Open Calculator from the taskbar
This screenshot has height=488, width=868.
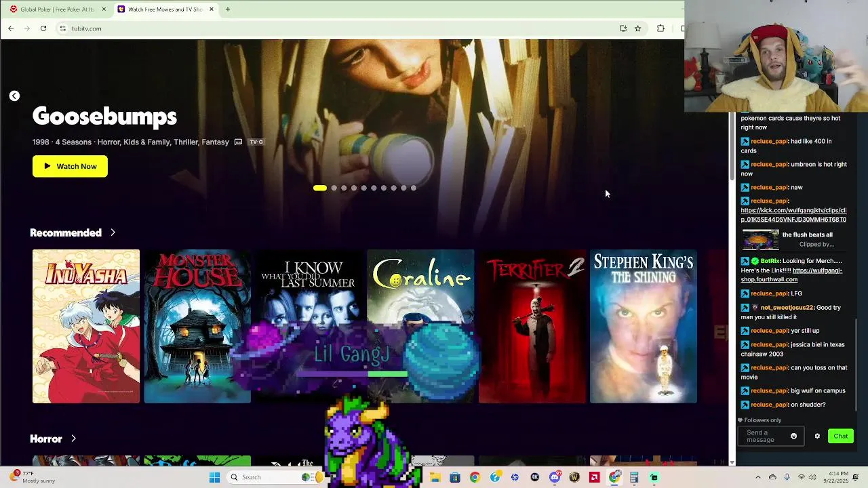[x=634, y=477]
